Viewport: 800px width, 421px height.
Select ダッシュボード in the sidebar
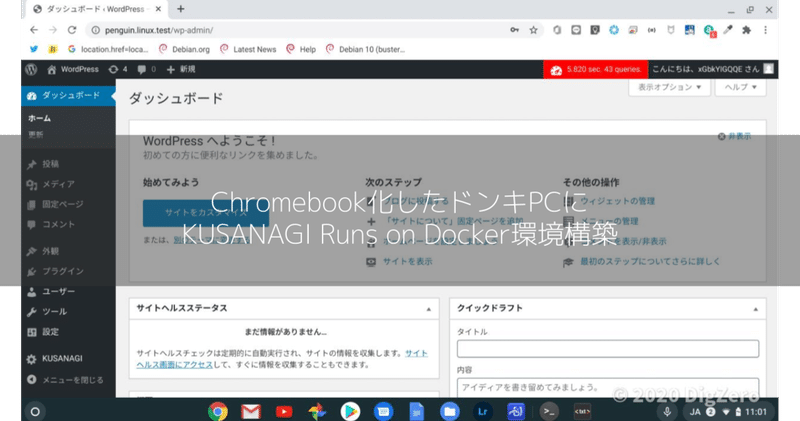68,95
